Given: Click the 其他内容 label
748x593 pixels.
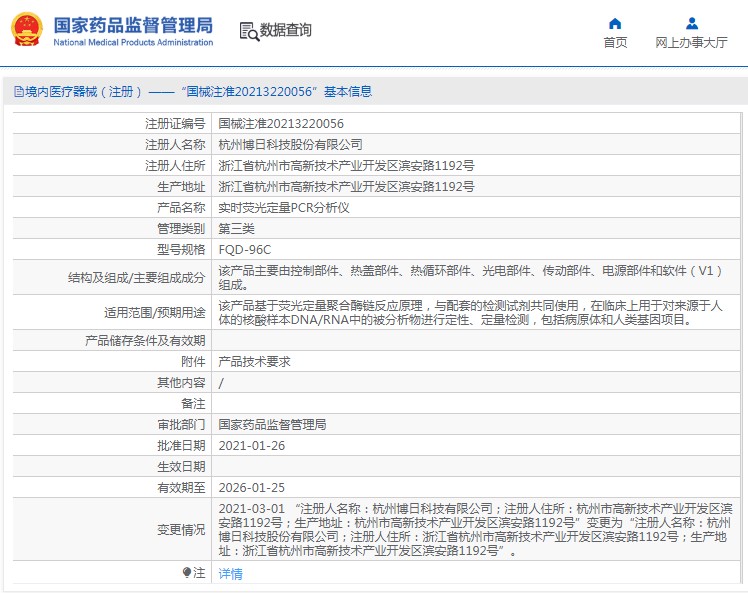Looking at the screenshot, I should [181, 383].
